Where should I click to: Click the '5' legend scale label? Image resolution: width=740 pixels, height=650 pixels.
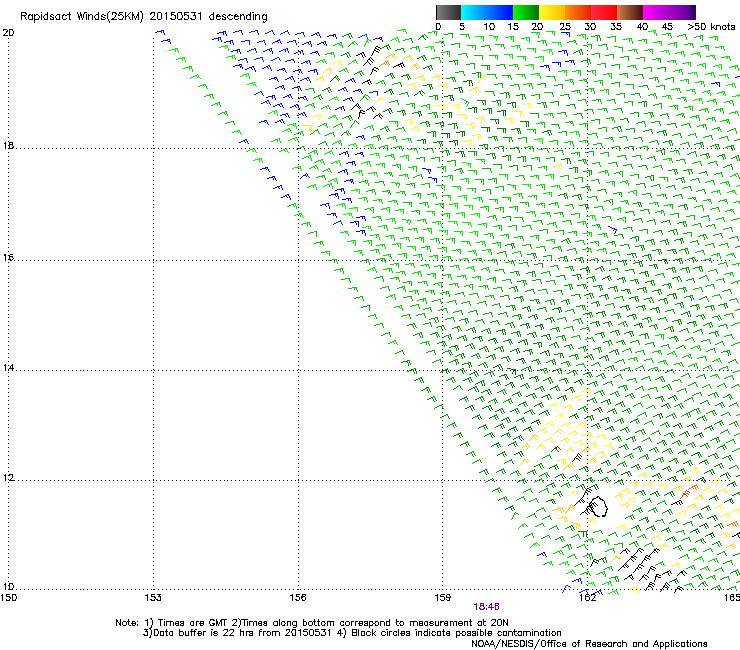462,27
